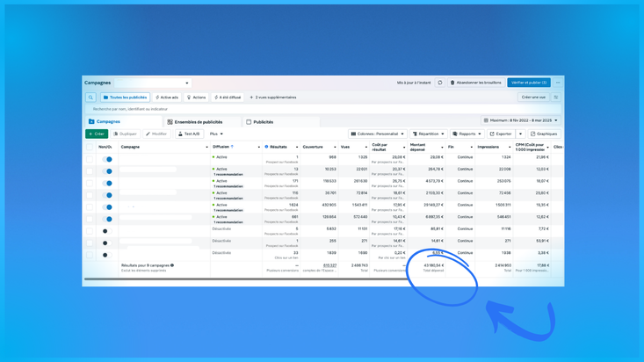Image resolution: width=644 pixels, height=362 pixels.
Task: Tick the select-all checkbox in table header
Action: coord(90,147)
